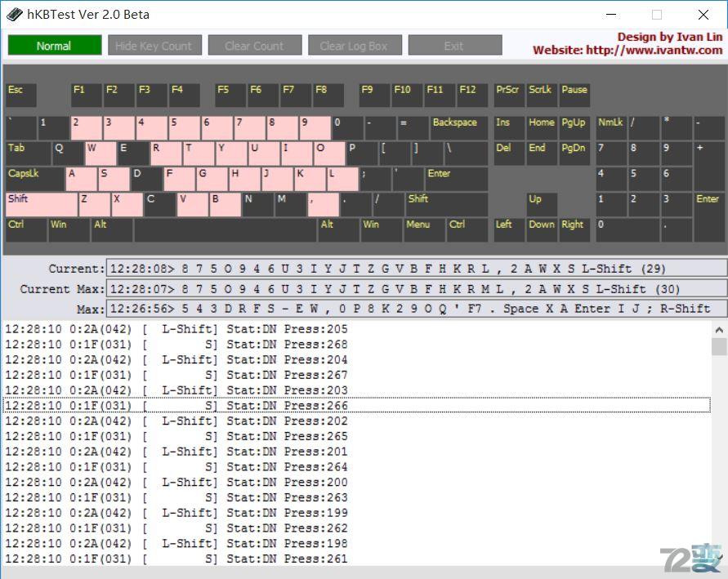Select log row with Press:199

coord(356,513)
